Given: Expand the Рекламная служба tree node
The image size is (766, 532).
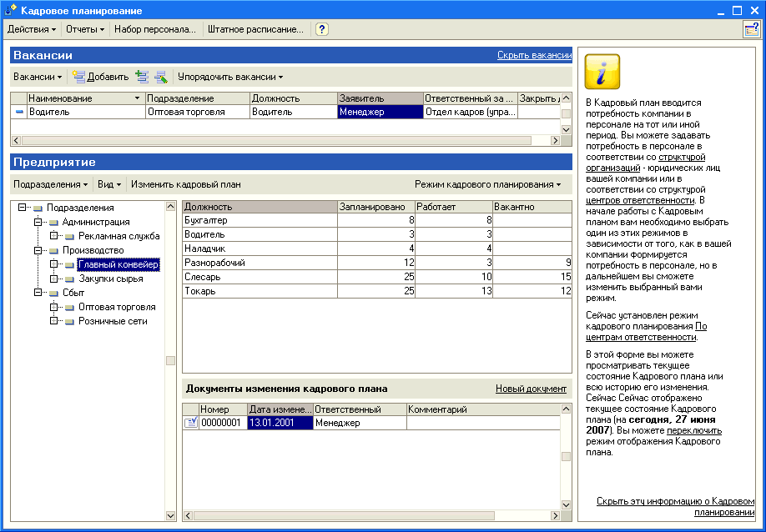Looking at the screenshot, I should click(x=53, y=236).
